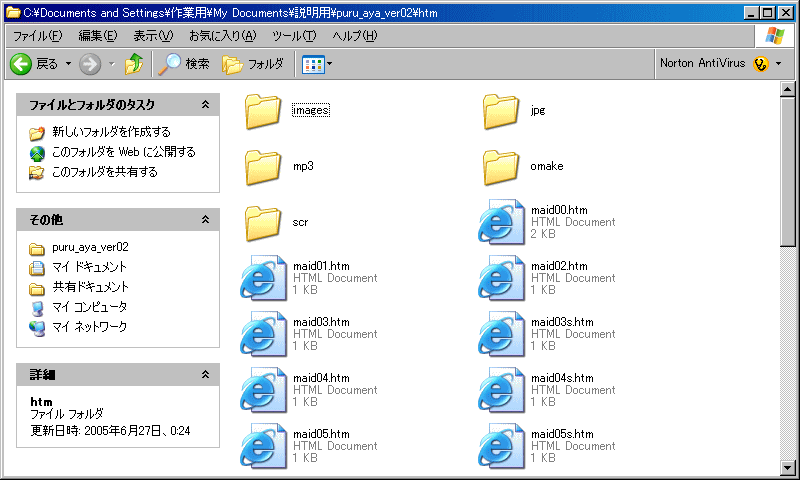Open the Norton AntiVirus dropdown arrow
The height and width of the screenshot is (480, 800).
(779, 64)
